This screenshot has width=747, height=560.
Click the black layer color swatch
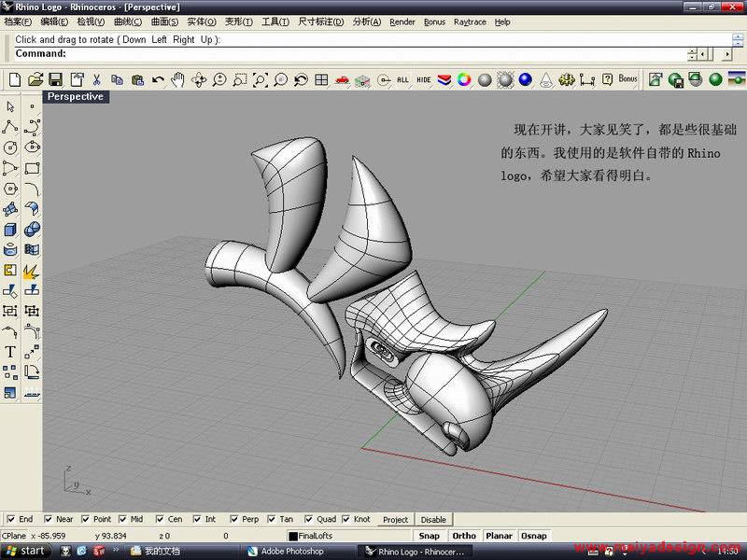tap(293, 536)
